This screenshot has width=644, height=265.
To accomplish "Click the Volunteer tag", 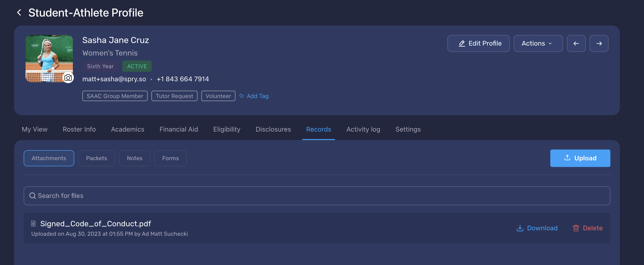I will [218, 96].
